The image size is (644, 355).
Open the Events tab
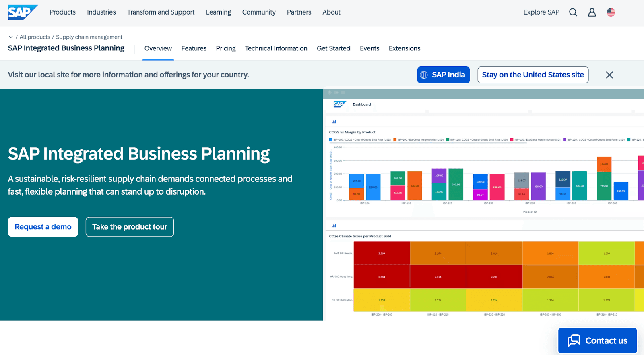tap(369, 48)
